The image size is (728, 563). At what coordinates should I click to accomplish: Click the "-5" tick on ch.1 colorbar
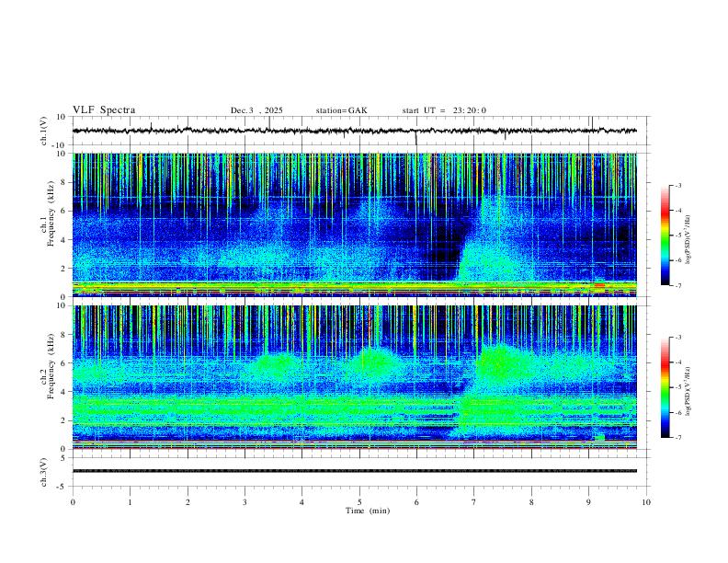point(678,236)
